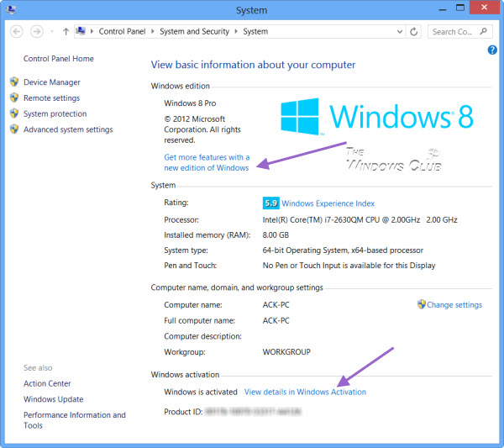This screenshot has height=448, width=504.
Task: Open System protection link
Action: point(55,113)
